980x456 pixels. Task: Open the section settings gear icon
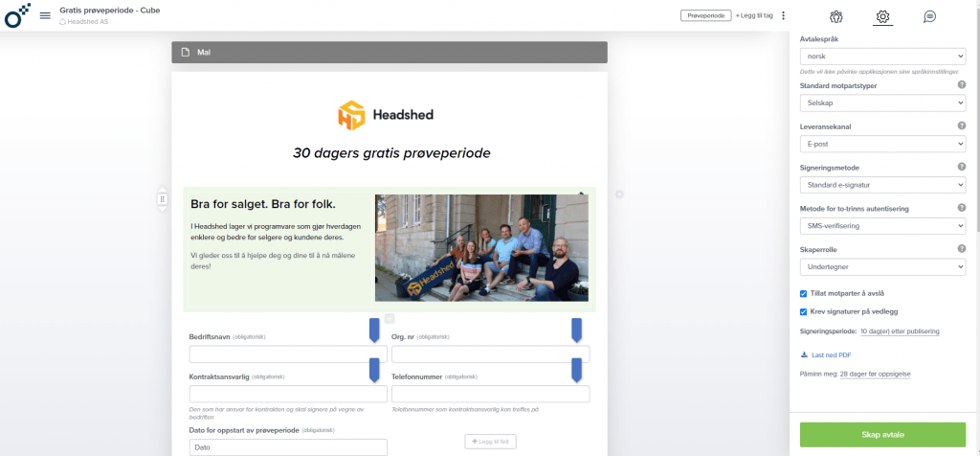tap(619, 194)
